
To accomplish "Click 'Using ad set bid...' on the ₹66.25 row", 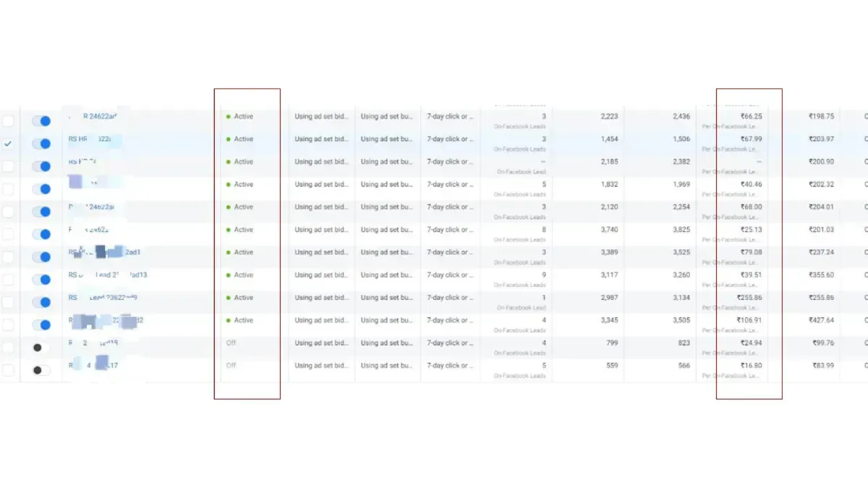I will coord(321,116).
